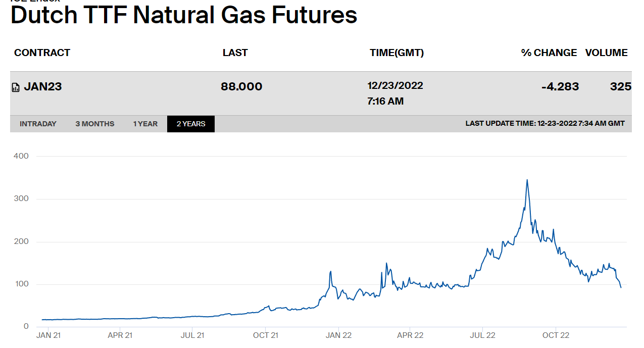Click the CONTRACT column header

point(42,53)
